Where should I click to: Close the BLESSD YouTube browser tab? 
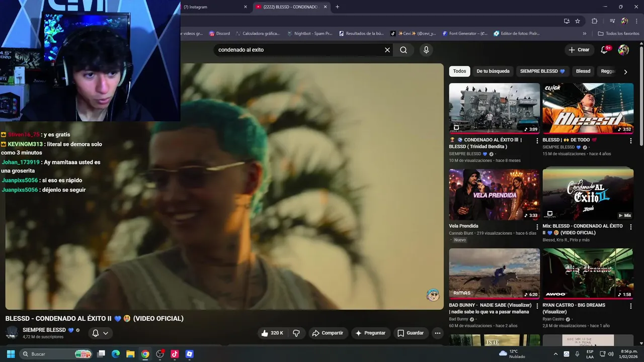click(326, 7)
